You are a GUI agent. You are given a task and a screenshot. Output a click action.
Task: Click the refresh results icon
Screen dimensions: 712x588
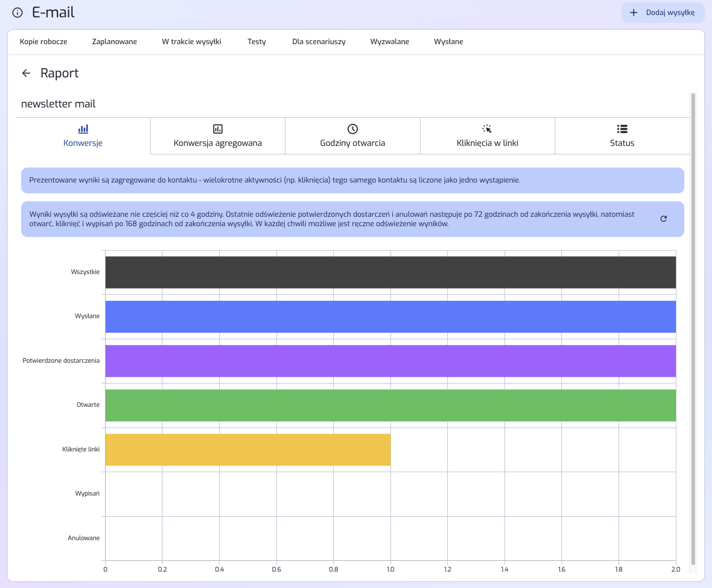click(664, 219)
